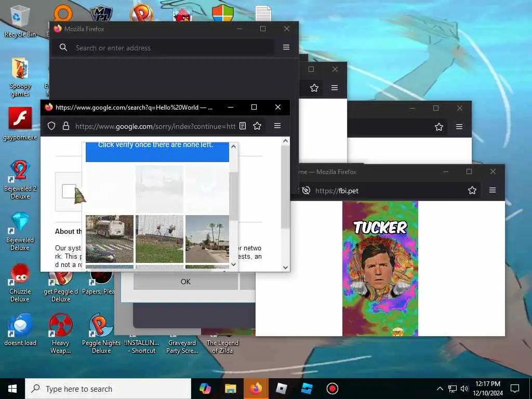532x399 pixels.
Task: Open the Windows Start menu
Action: (x=12, y=389)
